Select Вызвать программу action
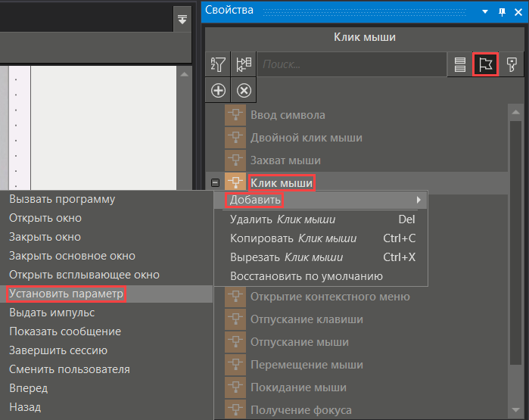 [62, 199]
